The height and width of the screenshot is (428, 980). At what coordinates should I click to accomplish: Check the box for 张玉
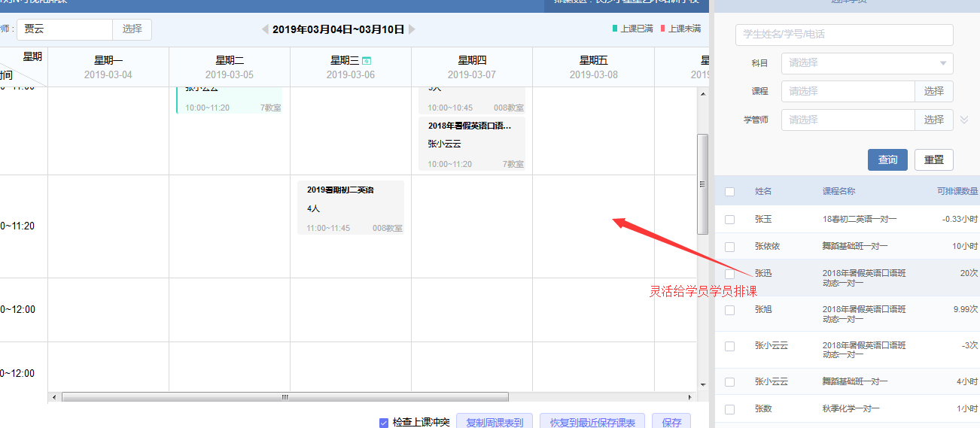[x=729, y=219]
